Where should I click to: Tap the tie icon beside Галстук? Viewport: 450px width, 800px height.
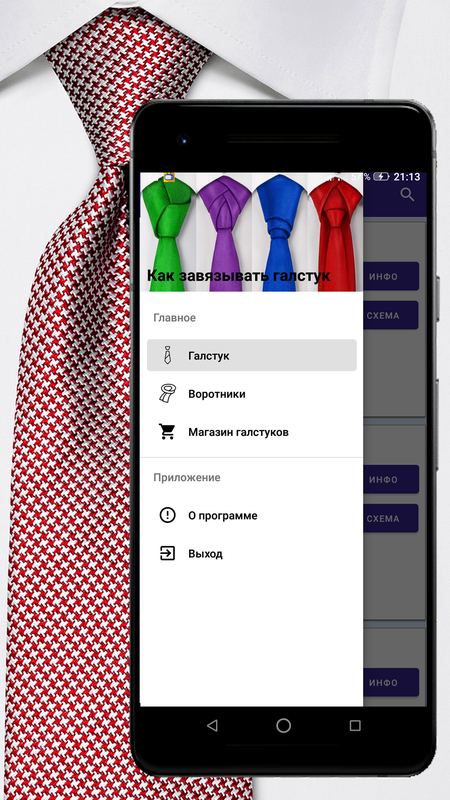click(167, 355)
